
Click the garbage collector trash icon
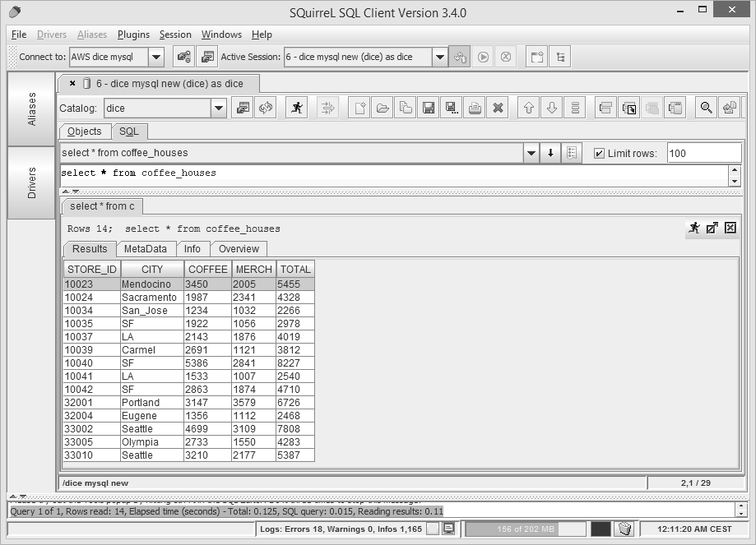pos(625,529)
